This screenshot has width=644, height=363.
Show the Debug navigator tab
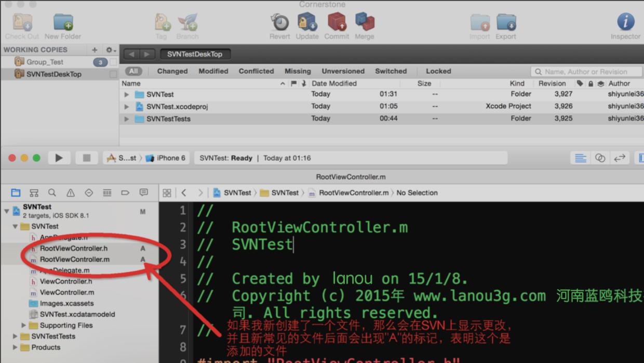click(107, 193)
